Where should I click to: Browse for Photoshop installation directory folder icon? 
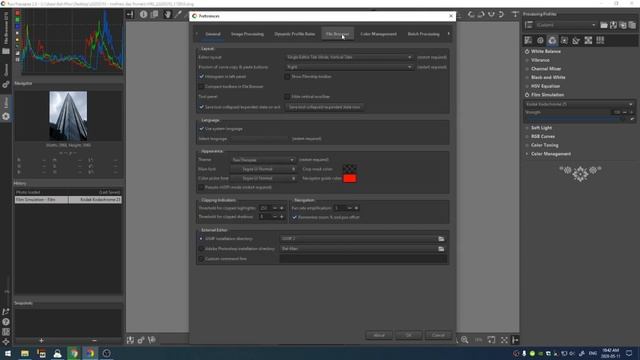(441, 249)
